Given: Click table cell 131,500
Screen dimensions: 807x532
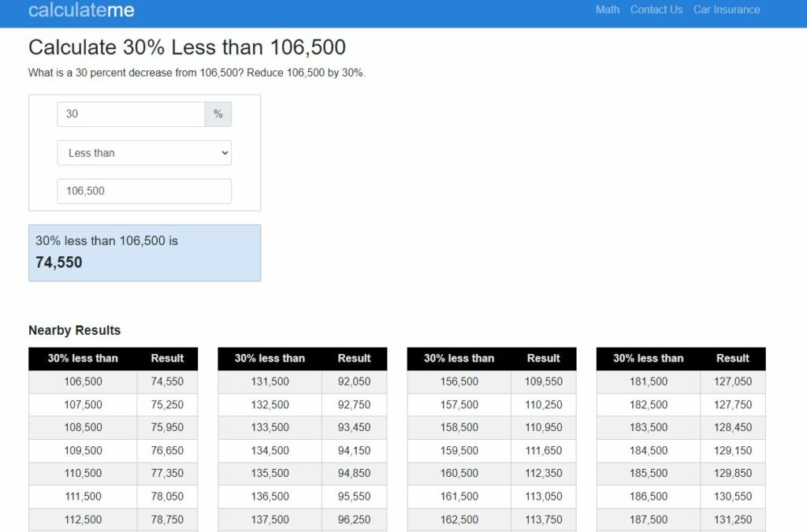Looking at the screenshot, I should [270, 381].
